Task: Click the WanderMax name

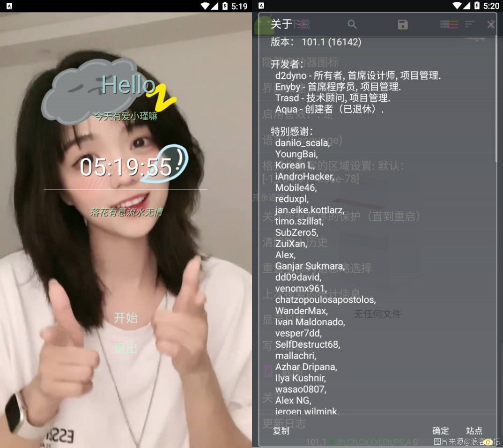Action: [x=302, y=311]
